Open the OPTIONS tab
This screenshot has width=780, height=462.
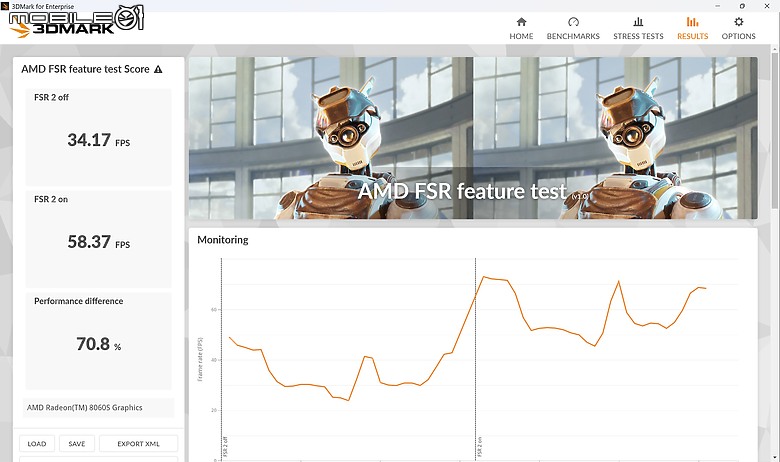pyautogui.click(x=738, y=28)
